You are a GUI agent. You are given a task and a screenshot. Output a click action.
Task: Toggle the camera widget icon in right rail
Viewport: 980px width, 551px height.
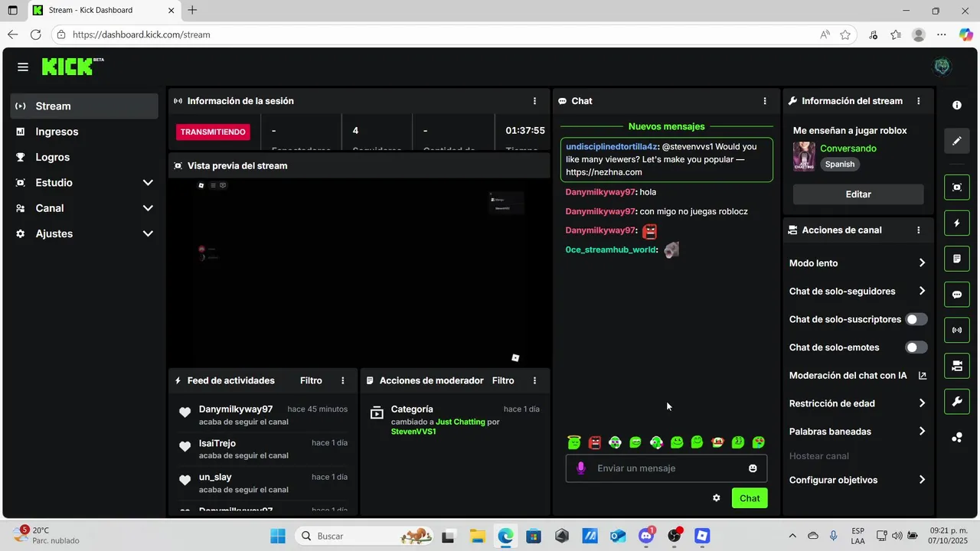pos(957,366)
